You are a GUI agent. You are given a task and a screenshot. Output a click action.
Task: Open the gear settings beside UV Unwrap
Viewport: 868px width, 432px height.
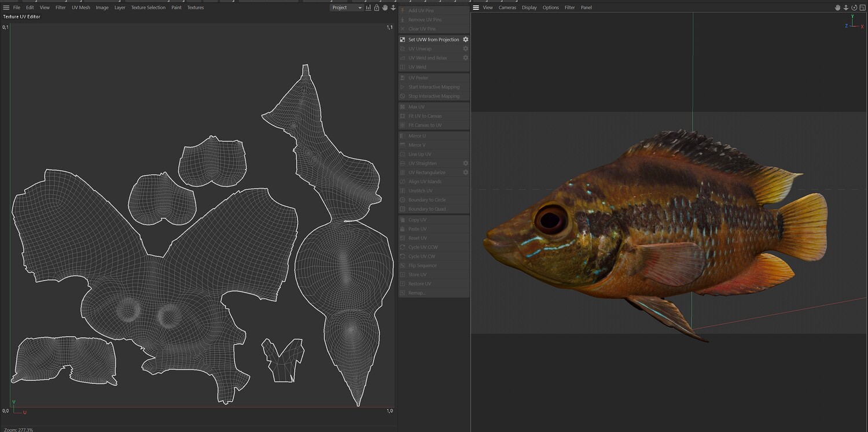[x=465, y=49]
